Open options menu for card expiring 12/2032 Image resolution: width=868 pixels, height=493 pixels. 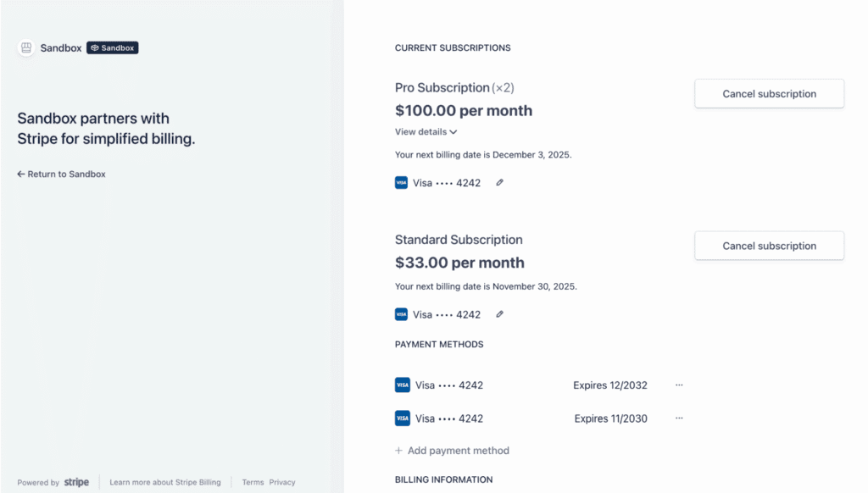click(x=679, y=385)
